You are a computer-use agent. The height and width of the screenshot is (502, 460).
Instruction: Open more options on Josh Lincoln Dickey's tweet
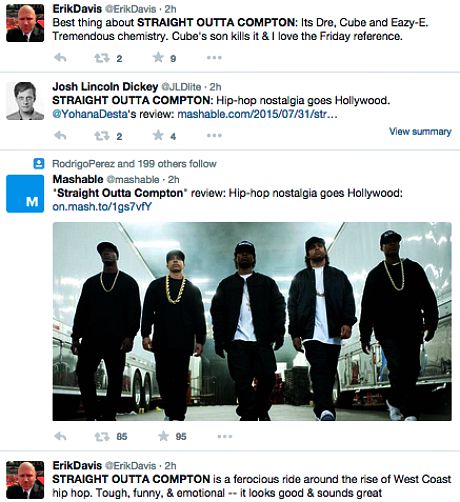[214, 135]
